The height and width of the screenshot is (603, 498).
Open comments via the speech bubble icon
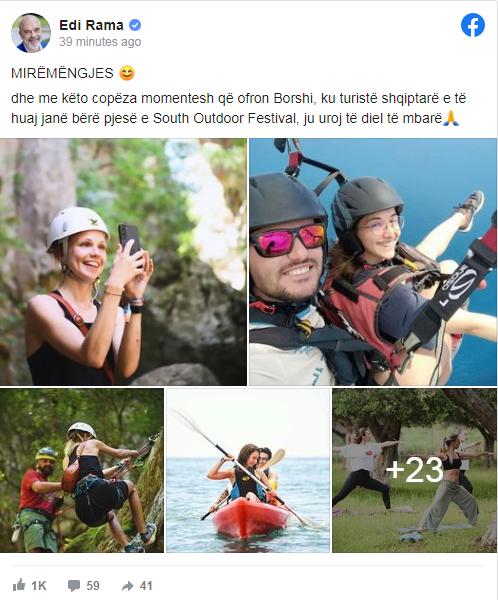[x=73, y=586]
